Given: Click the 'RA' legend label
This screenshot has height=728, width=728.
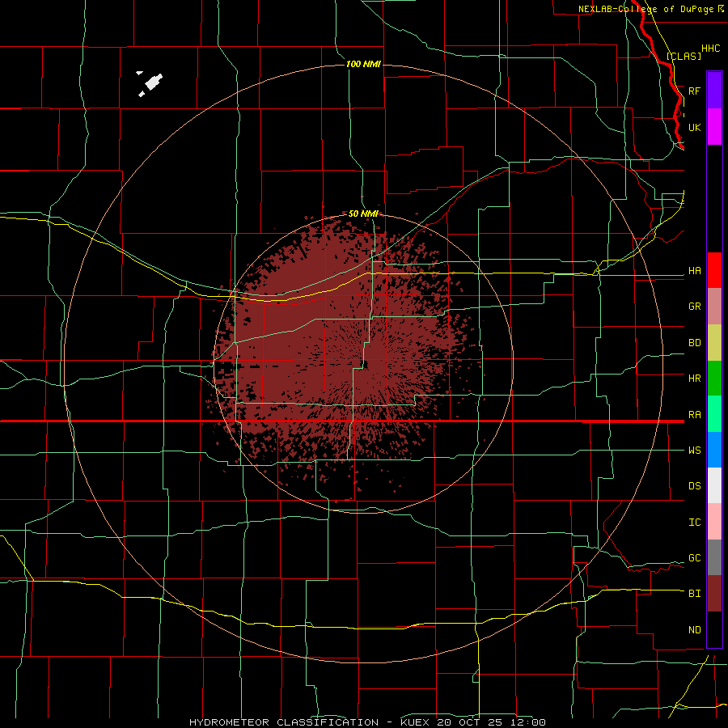Looking at the screenshot, I should (694, 415).
